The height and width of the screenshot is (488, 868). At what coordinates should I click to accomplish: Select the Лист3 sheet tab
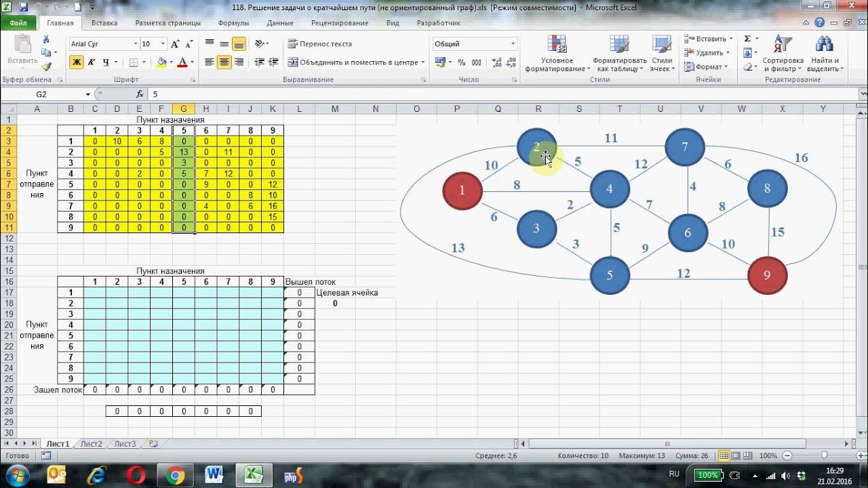coord(125,444)
